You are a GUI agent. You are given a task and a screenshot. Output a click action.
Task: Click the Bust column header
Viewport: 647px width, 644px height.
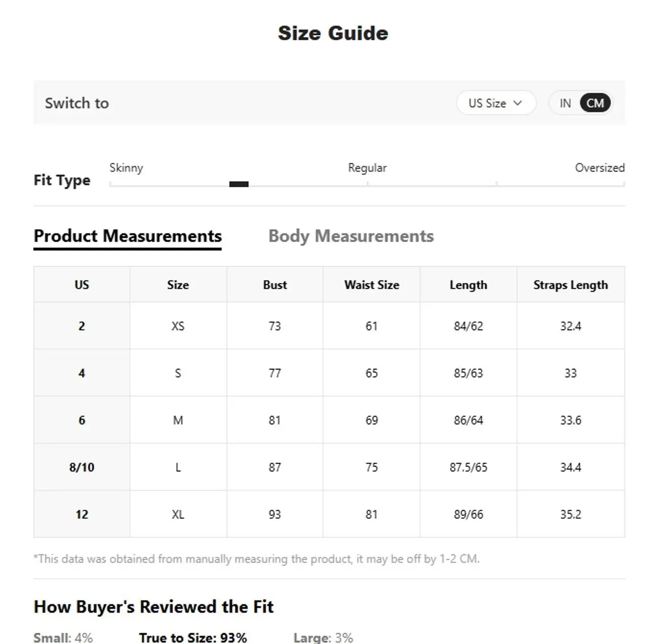coord(275,285)
